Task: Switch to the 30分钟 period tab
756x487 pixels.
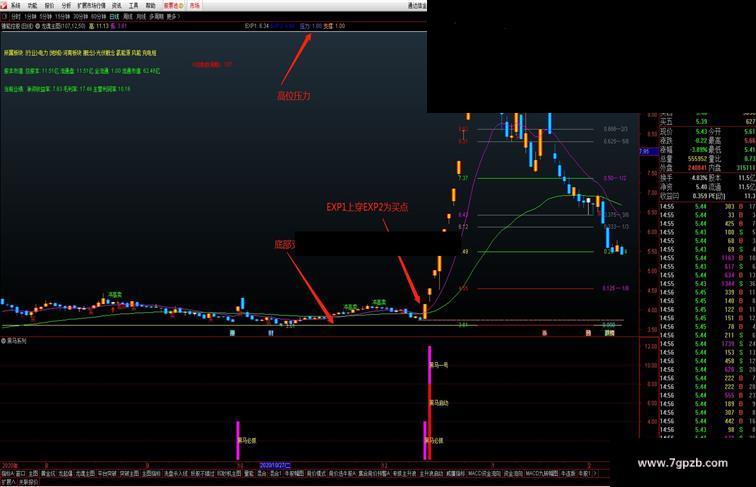Action: [x=81, y=17]
